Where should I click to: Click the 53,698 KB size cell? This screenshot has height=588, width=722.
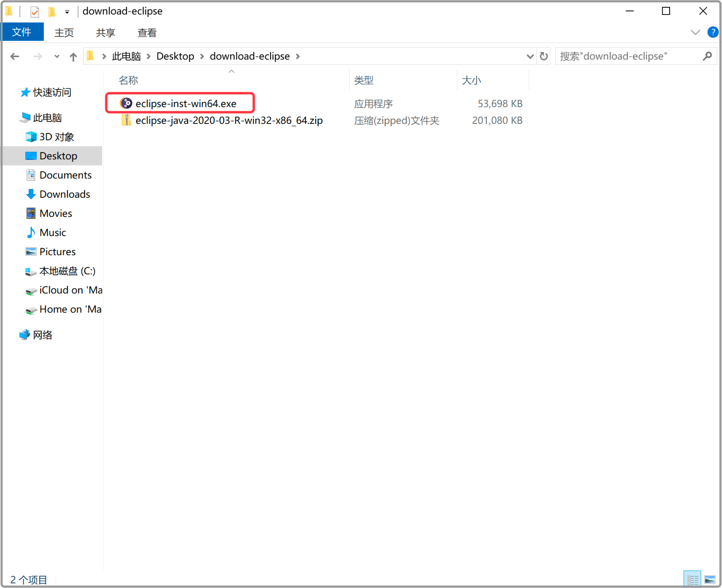pyautogui.click(x=500, y=104)
